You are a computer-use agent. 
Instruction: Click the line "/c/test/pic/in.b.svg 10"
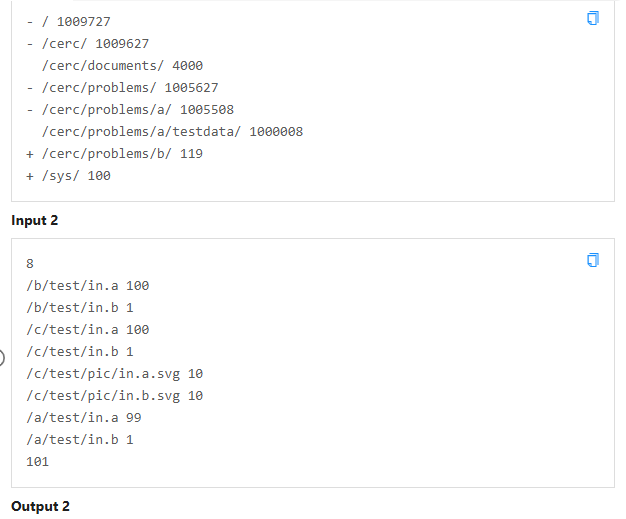point(114,396)
